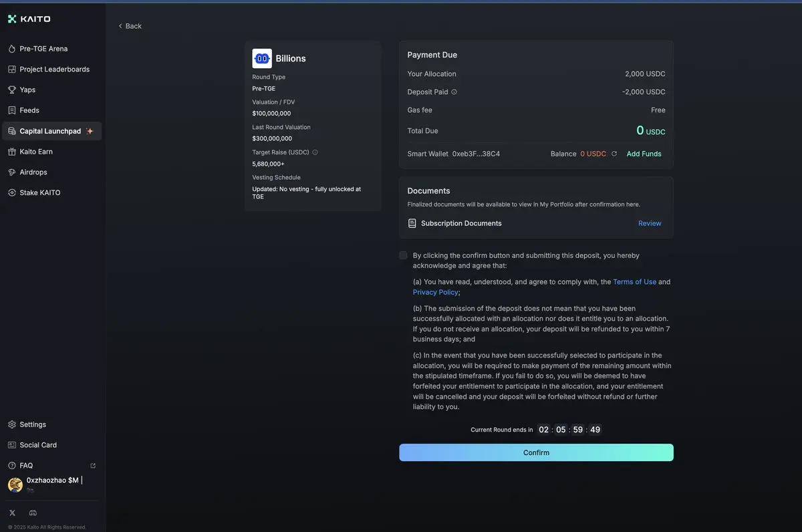Open Yaps menu item
The height and width of the screenshot is (532, 802).
point(52,90)
